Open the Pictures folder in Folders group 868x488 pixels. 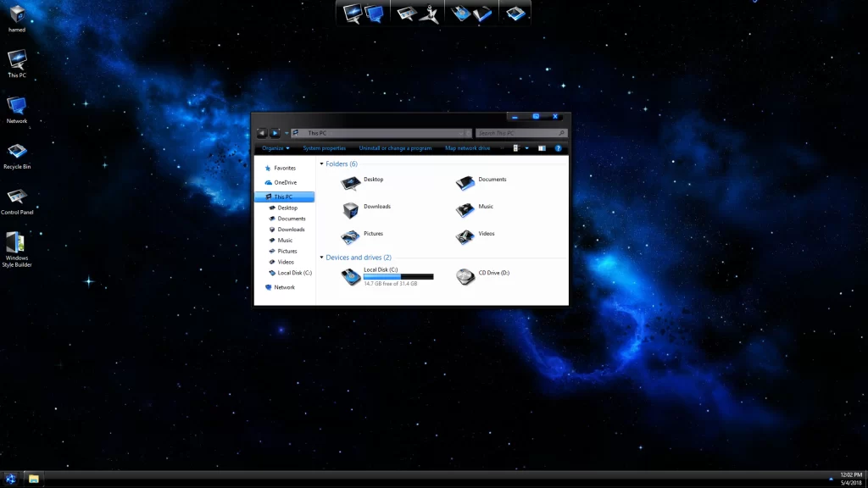tap(351, 237)
